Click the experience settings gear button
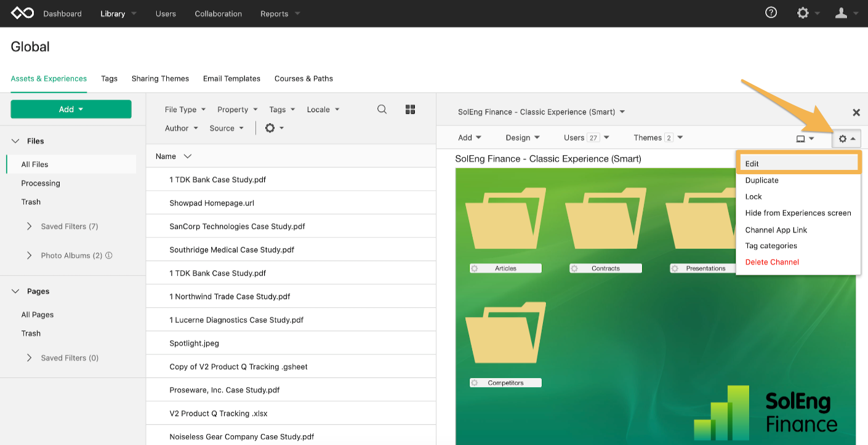Screen dimensions: 868x445 tap(846, 138)
